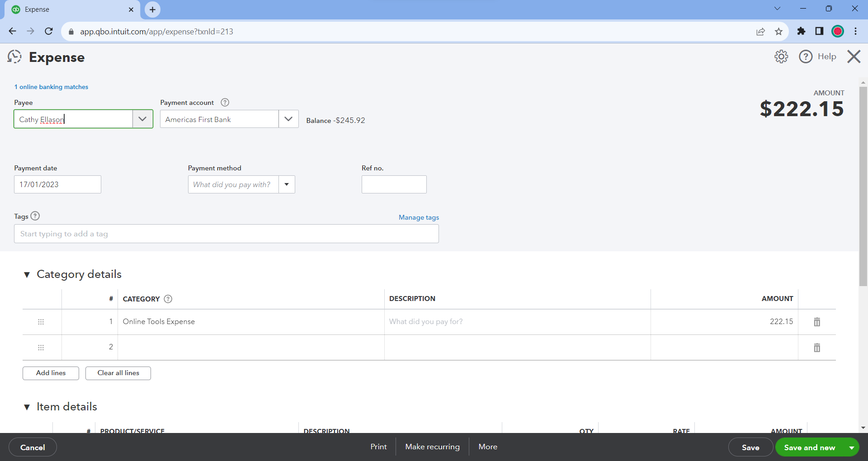
Task: Click the Ref no. input field
Action: [394, 184]
